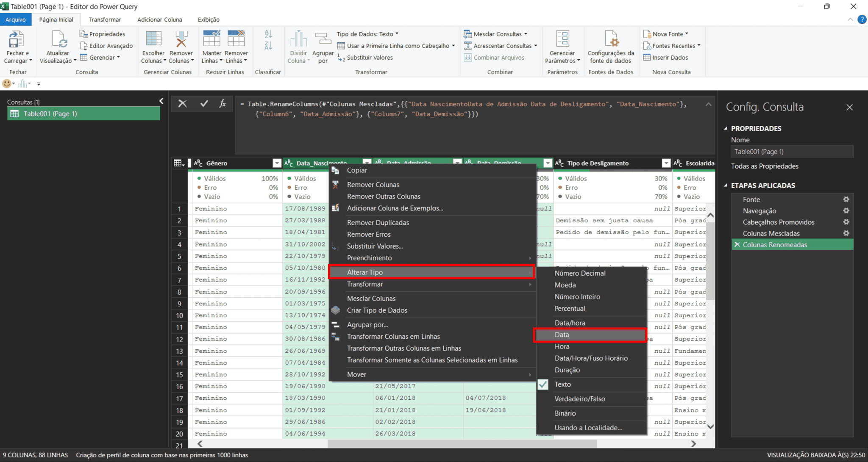
Task: Open the fx formula editor icon
Action: 223,103
